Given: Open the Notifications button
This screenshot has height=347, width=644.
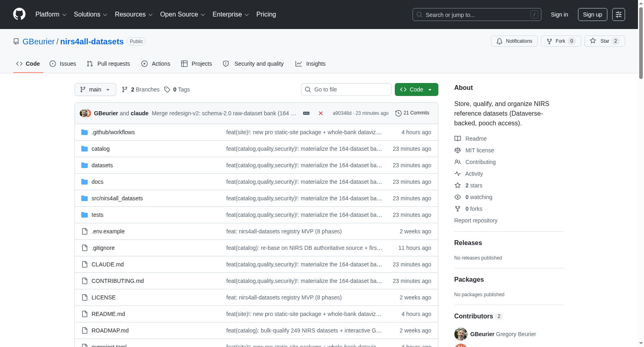Looking at the screenshot, I should 514,41.
